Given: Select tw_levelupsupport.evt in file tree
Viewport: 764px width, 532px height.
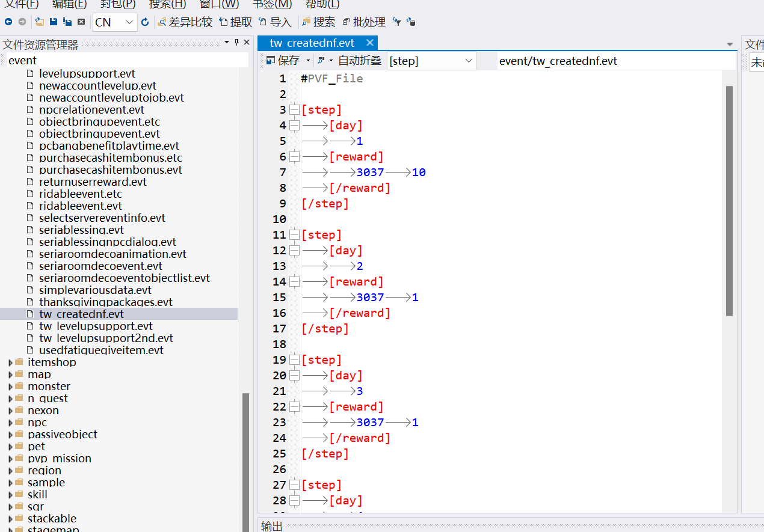Looking at the screenshot, I should pos(96,326).
